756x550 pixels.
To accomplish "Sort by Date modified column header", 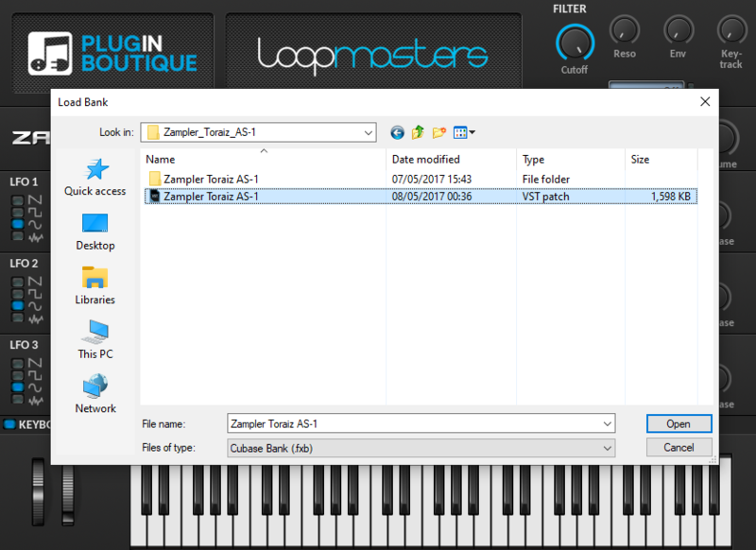I will 452,159.
